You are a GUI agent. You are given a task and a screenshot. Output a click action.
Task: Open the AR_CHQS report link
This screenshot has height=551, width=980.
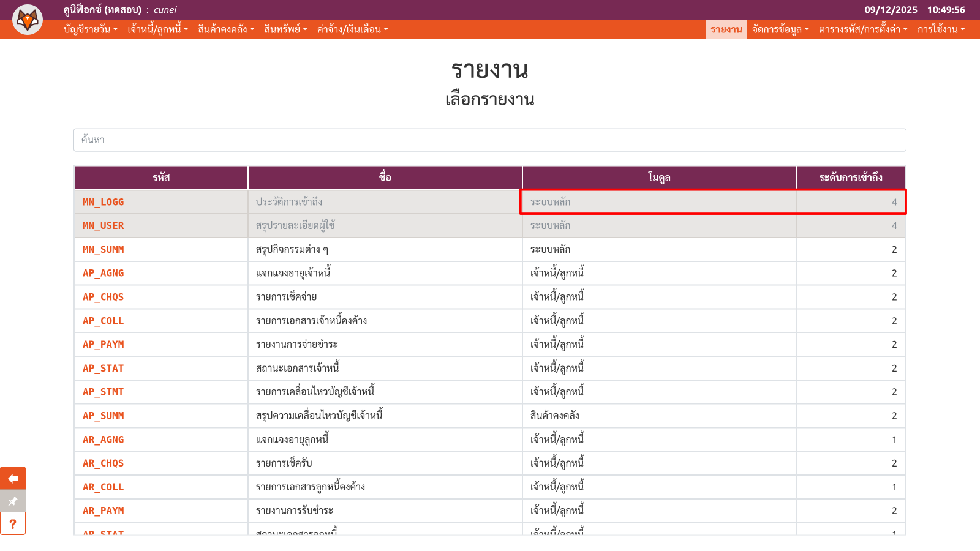(104, 463)
